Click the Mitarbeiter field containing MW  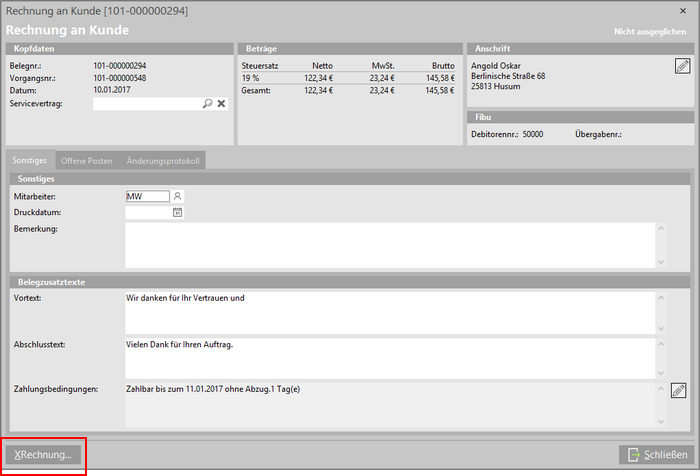tap(146, 197)
